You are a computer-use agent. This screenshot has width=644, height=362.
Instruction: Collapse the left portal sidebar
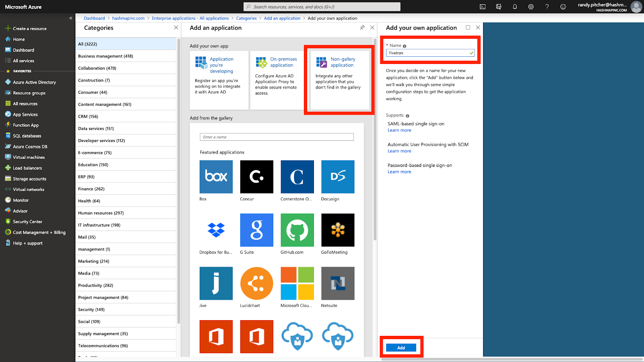tap(71, 18)
